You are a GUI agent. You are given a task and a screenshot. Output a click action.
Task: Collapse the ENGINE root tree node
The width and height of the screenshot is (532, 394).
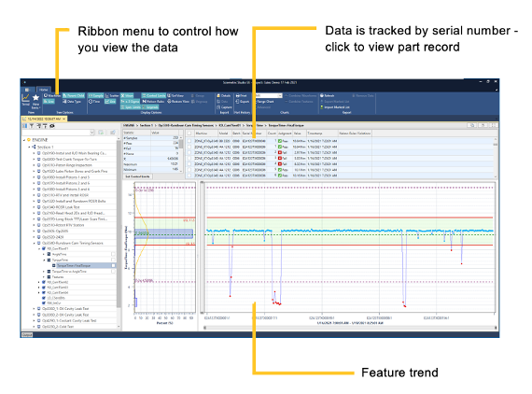point(24,140)
